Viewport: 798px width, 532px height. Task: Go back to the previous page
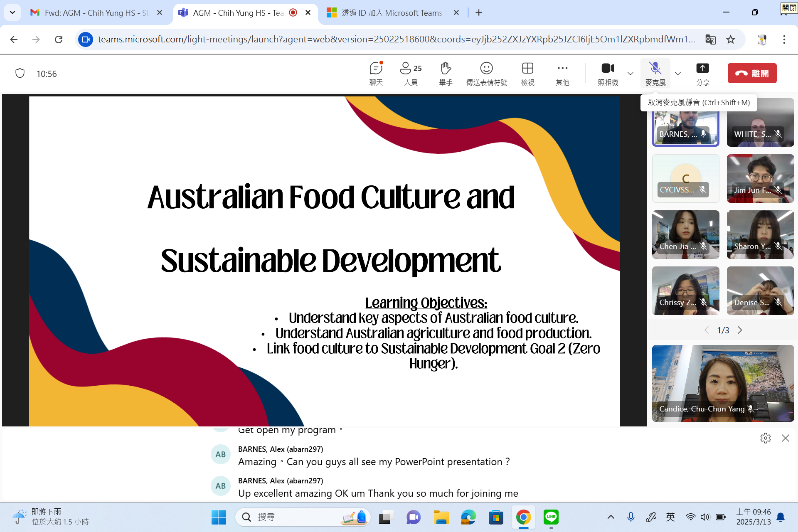pyautogui.click(x=14, y=39)
